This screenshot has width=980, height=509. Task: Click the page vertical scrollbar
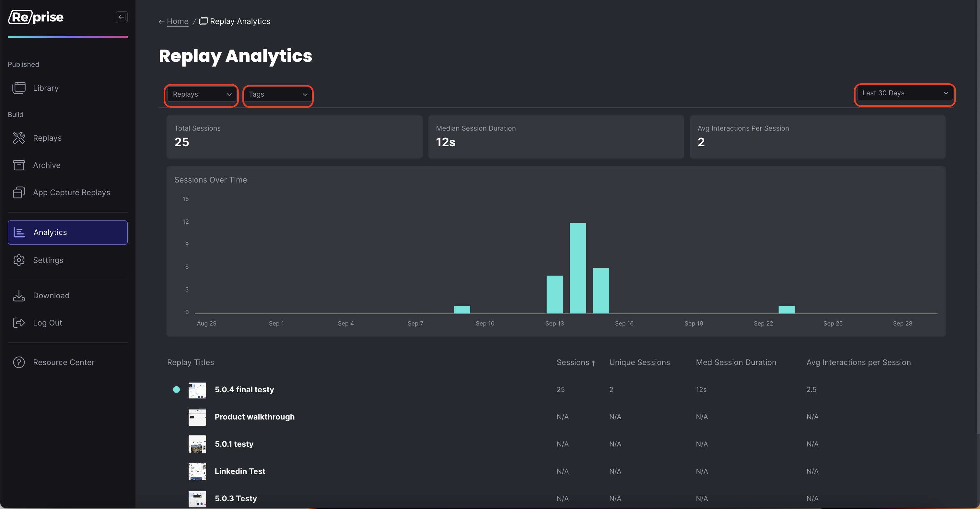point(978,217)
